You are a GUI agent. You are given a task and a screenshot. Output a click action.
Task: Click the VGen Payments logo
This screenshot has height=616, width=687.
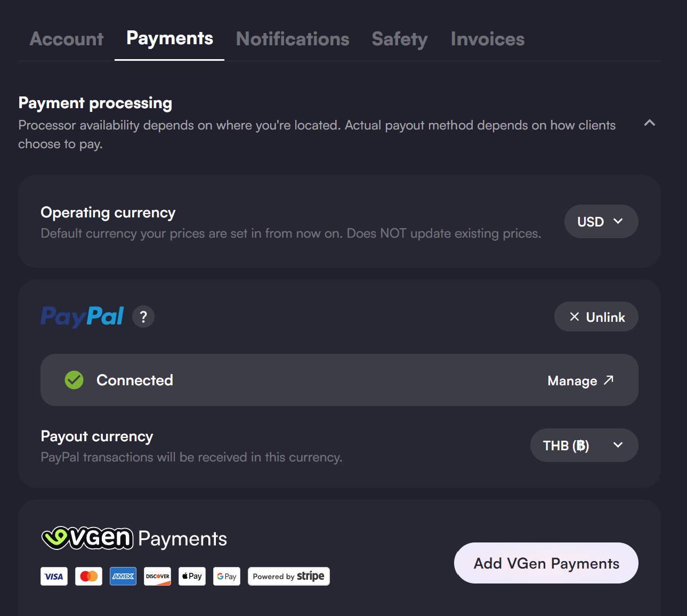pyautogui.click(x=134, y=538)
